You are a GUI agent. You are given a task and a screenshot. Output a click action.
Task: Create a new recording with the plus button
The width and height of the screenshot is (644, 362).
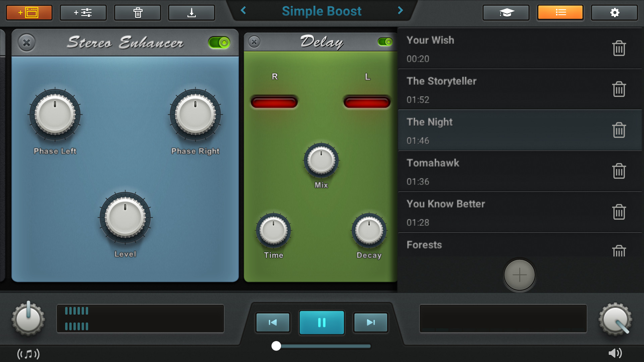pos(519,275)
